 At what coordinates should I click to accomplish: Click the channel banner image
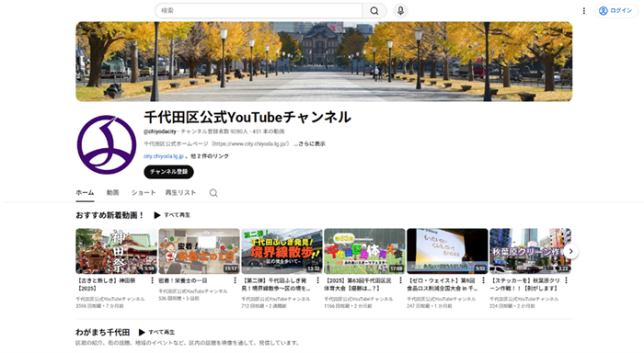tap(324, 62)
